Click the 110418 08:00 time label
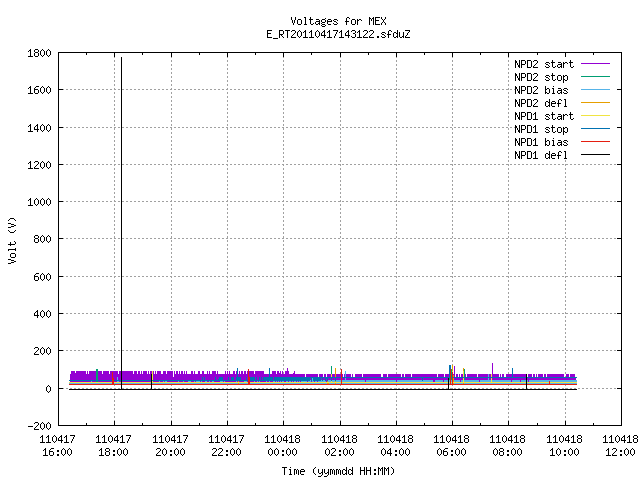The image size is (640, 480). point(507,446)
